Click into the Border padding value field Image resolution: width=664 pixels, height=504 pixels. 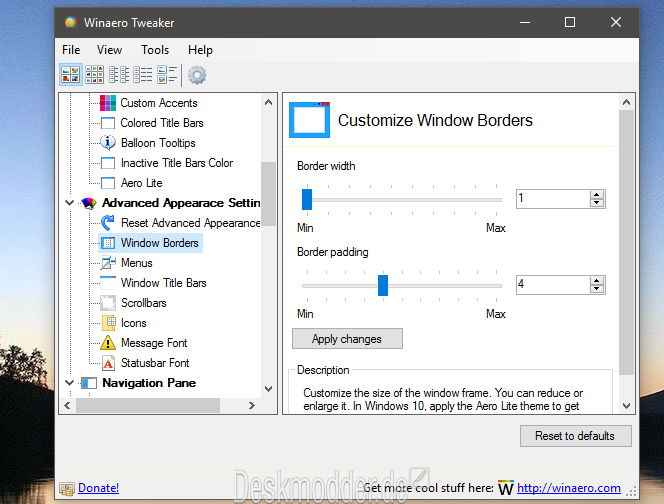pyautogui.click(x=553, y=285)
